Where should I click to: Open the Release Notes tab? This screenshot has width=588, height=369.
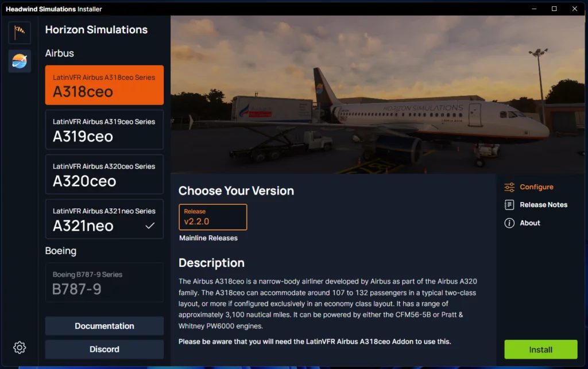(x=543, y=205)
